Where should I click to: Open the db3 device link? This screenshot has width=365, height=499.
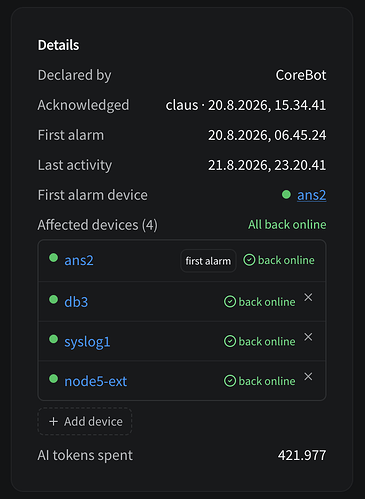click(76, 302)
